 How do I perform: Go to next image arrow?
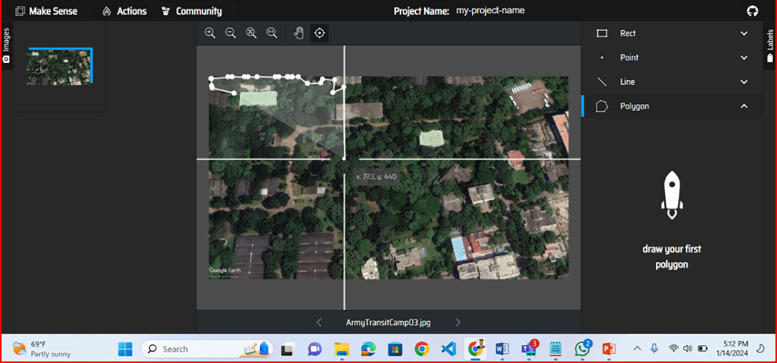458,322
